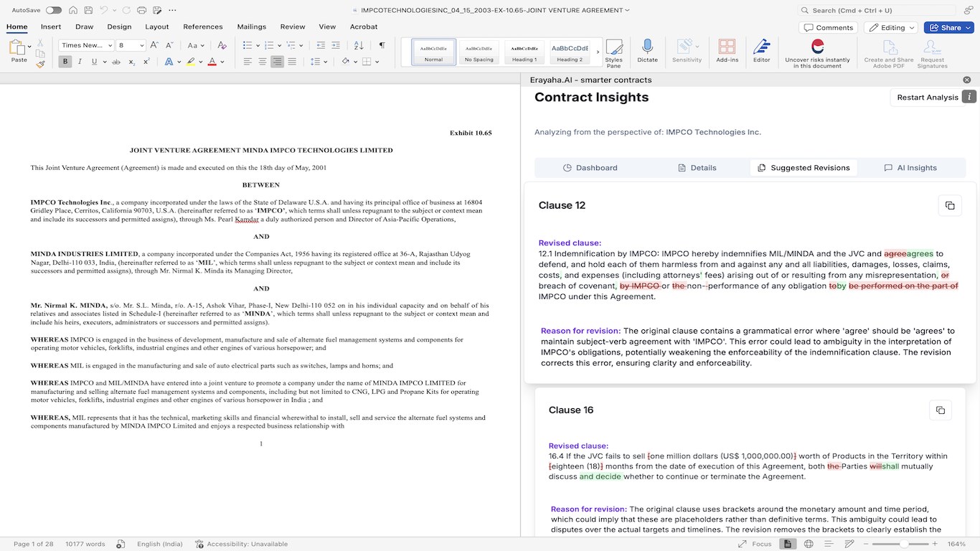This screenshot has height=551, width=980.
Task: Open the Editing mode dropdown
Action: [x=892, y=27]
